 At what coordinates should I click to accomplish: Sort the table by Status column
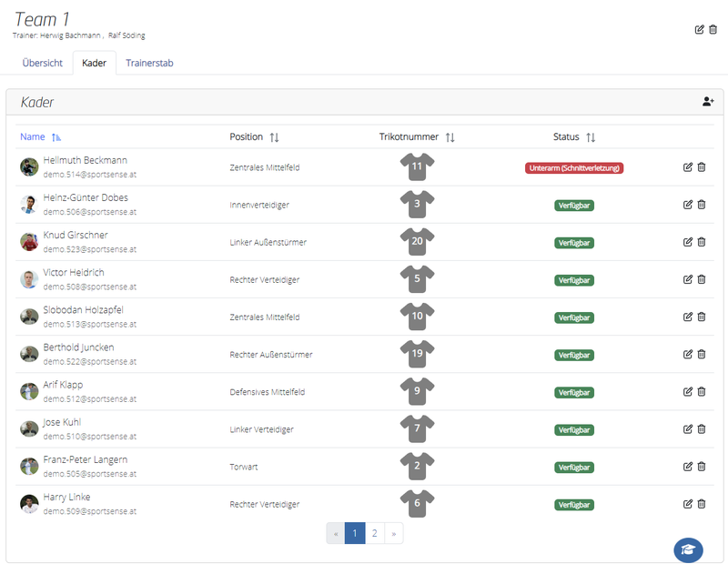pos(574,136)
